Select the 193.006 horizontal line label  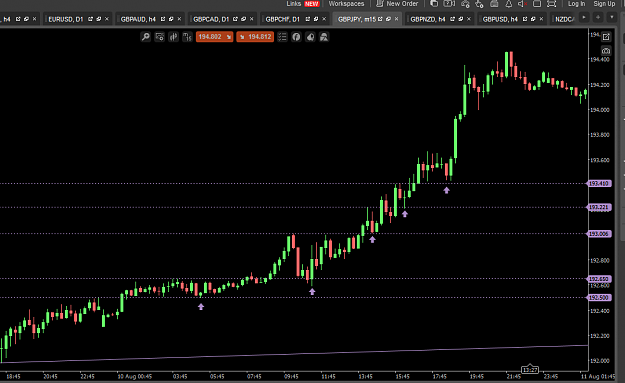point(599,234)
